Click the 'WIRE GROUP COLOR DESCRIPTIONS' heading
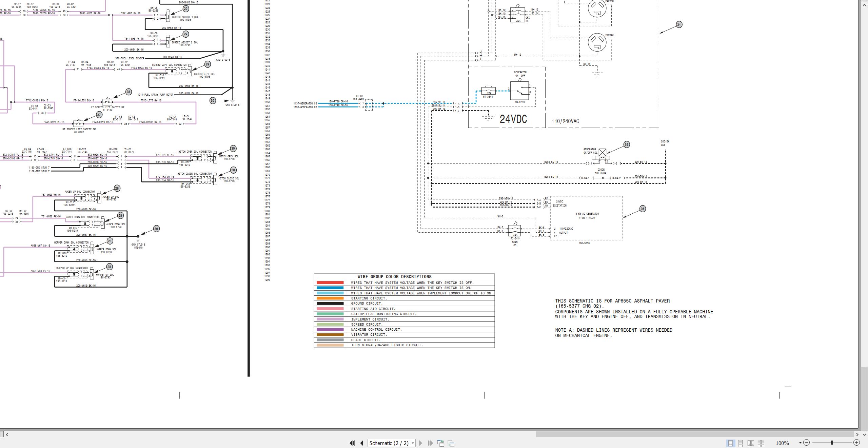Screen dimensions: 868x448 pyautogui.click(x=394, y=277)
